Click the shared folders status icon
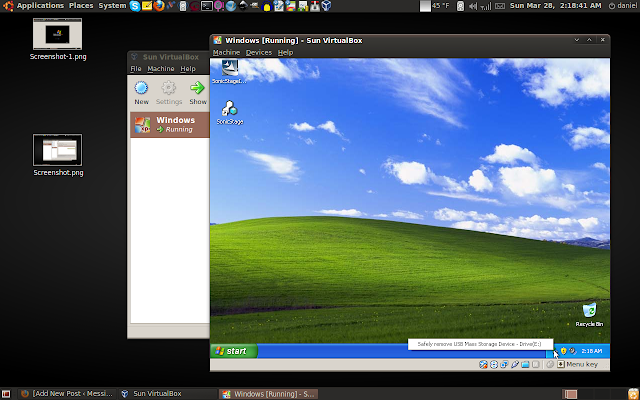The width and height of the screenshot is (640, 400). [x=525, y=364]
